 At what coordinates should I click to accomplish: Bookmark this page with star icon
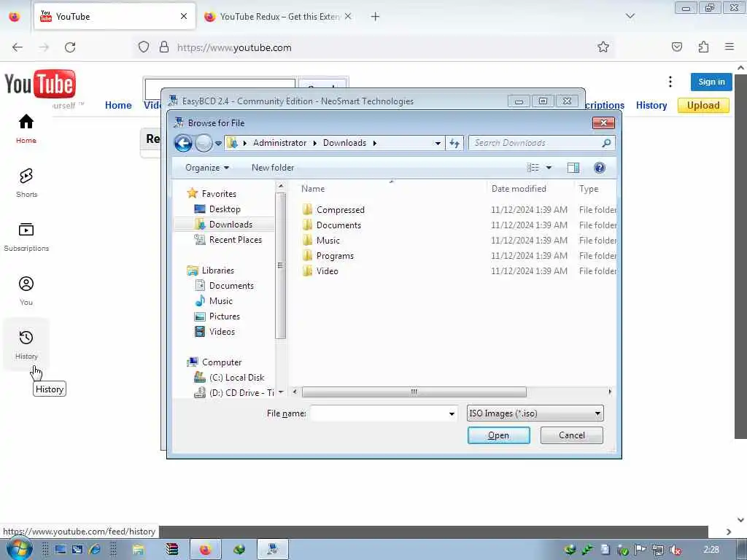(603, 47)
